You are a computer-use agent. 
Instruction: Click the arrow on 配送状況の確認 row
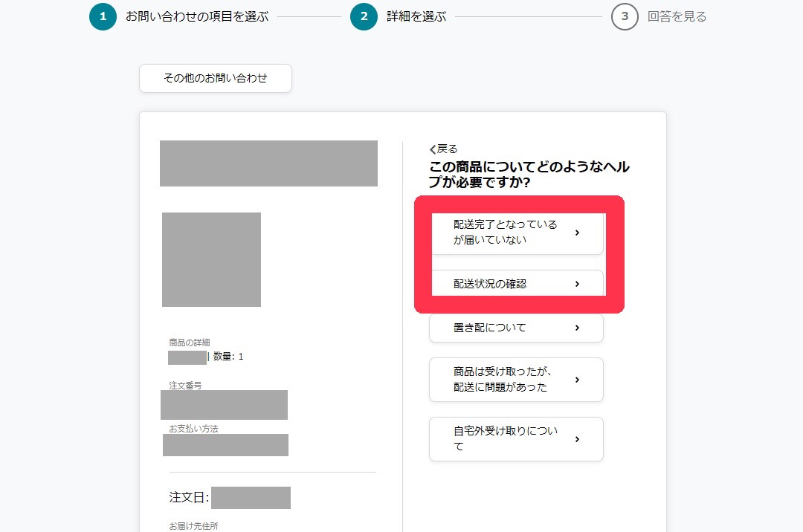(x=577, y=284)
